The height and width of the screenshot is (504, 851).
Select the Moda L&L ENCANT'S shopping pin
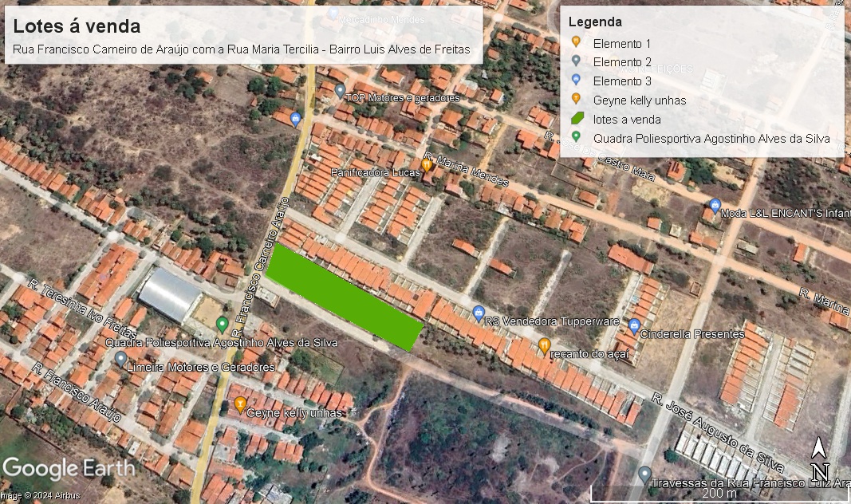715,207
